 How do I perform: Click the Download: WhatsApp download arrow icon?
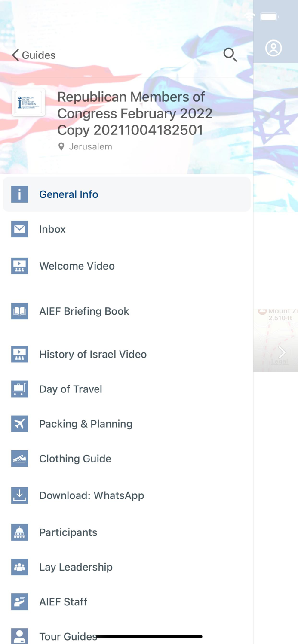19,495
